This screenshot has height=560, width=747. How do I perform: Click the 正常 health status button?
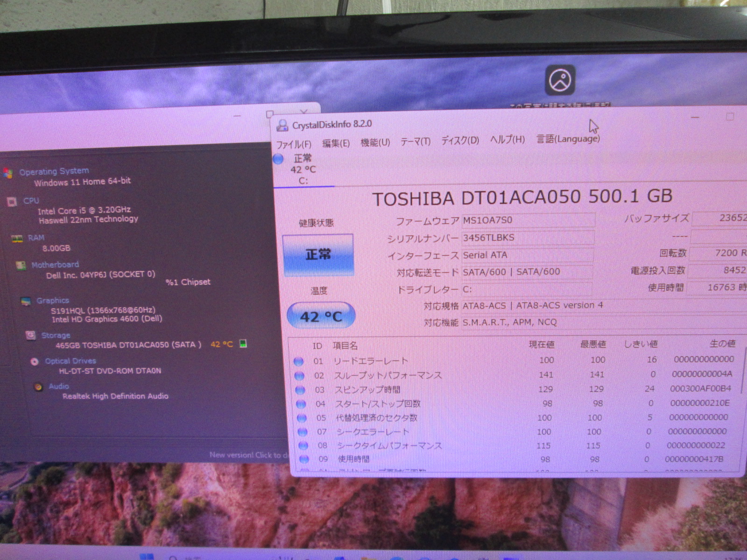(318, 255)
